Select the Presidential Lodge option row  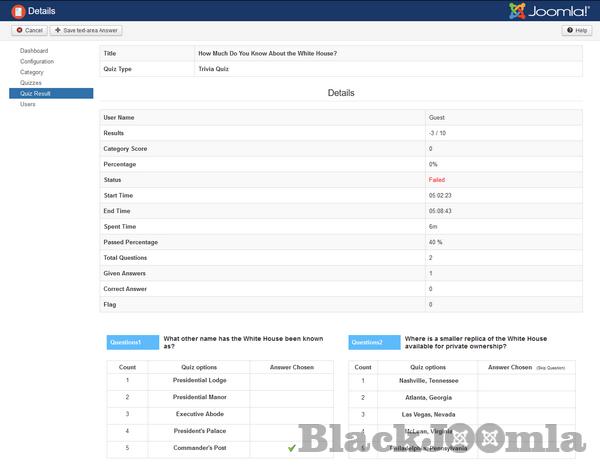tap(200, 380)
